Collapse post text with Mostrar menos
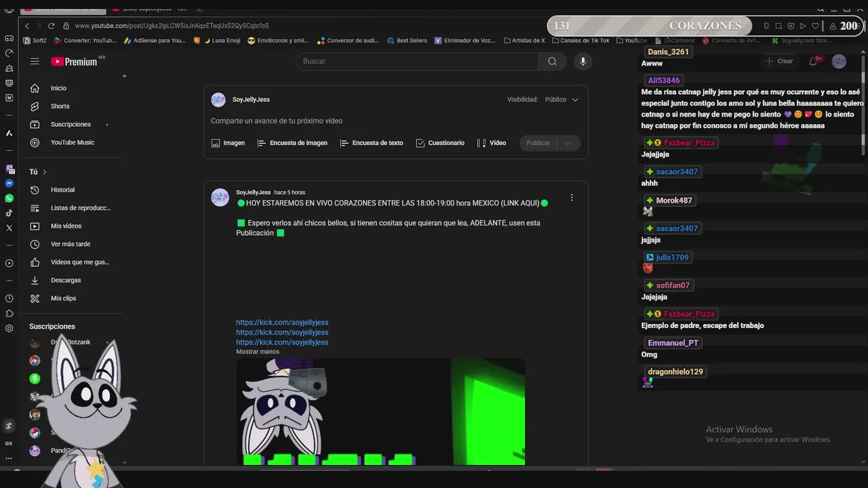The height and width of the screenshot is (488, 868). (x=257, y=352)
